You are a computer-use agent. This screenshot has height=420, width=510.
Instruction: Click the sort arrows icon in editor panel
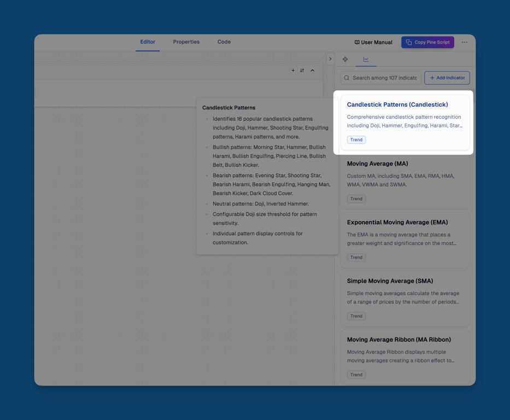(x=302, y=70)
